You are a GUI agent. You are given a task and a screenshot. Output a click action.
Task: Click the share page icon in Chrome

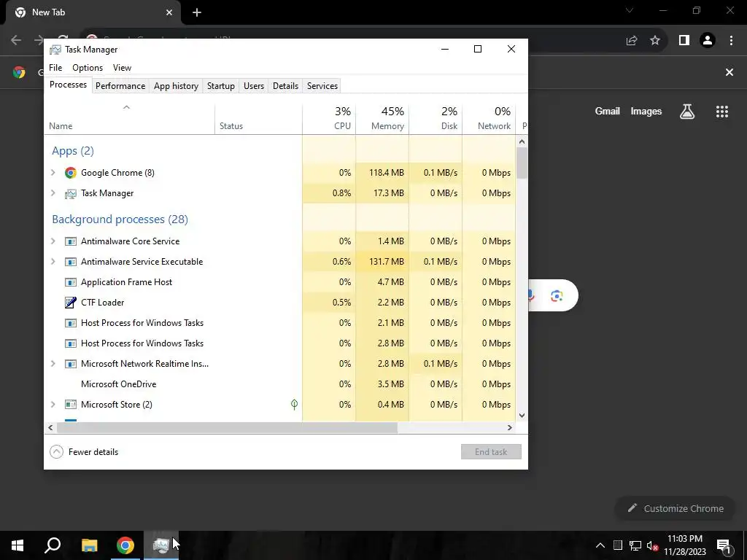click(632, 41)
